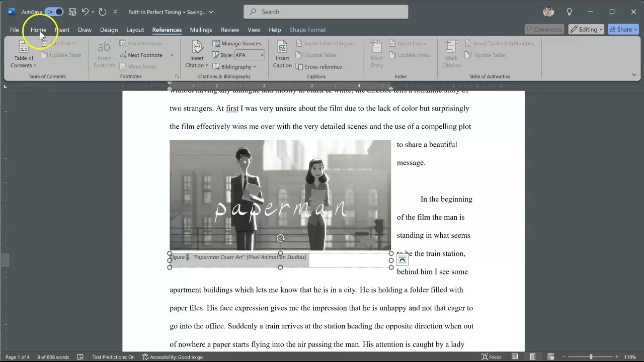Click the Save icon in title bar
The image size is (644, 362).
pos(72,12)
